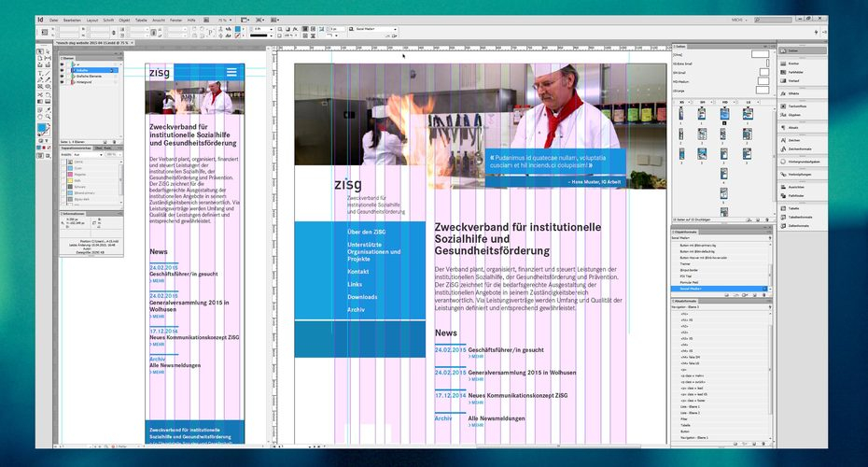The width and height of the screenshot is (868, 467).
Task: Open Textumfluss panel from dock
Action: (x=802, y=106)
